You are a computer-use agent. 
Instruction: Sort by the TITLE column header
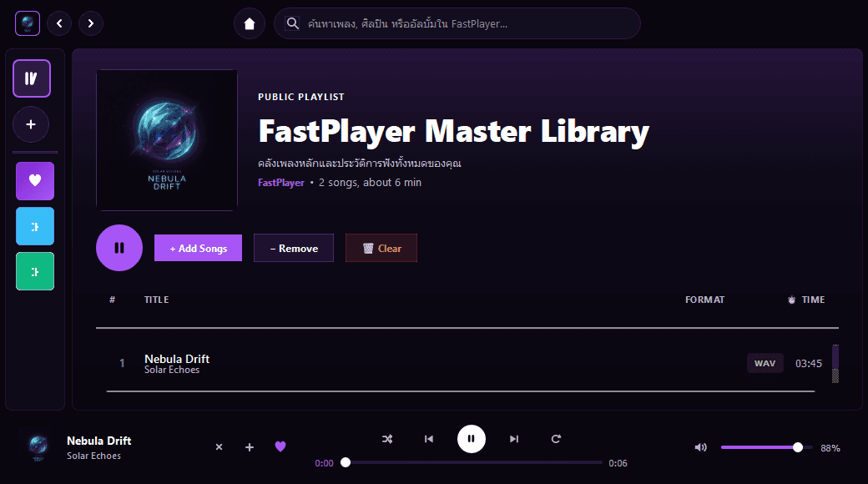pyautogui.click(x=157, y=300)
